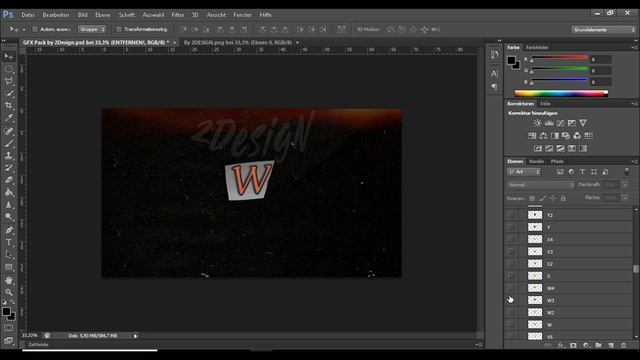Open the Character panel icon
This screenshot has width=640, height=360.
click(x=494, y=73)
